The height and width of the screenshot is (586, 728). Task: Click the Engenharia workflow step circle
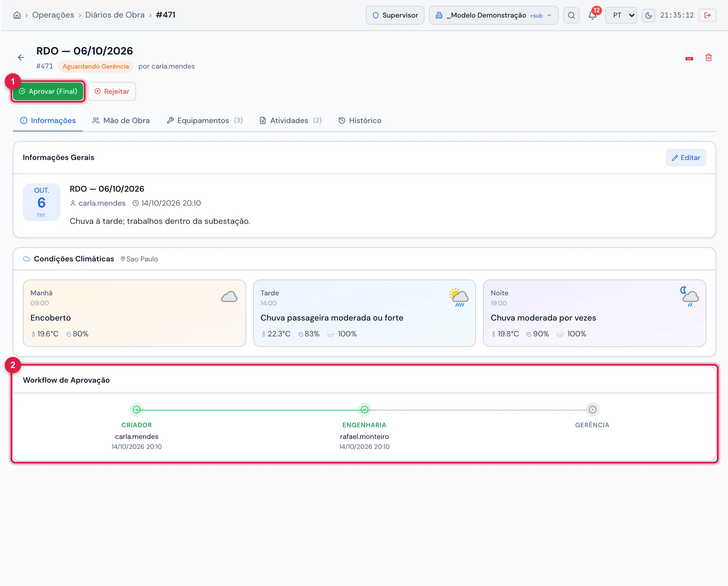point(364,409)
